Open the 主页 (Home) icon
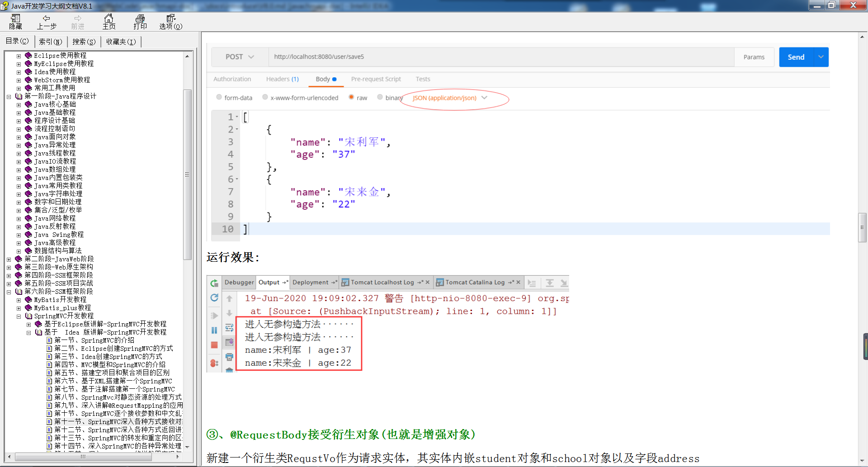 tap(108, 21)
